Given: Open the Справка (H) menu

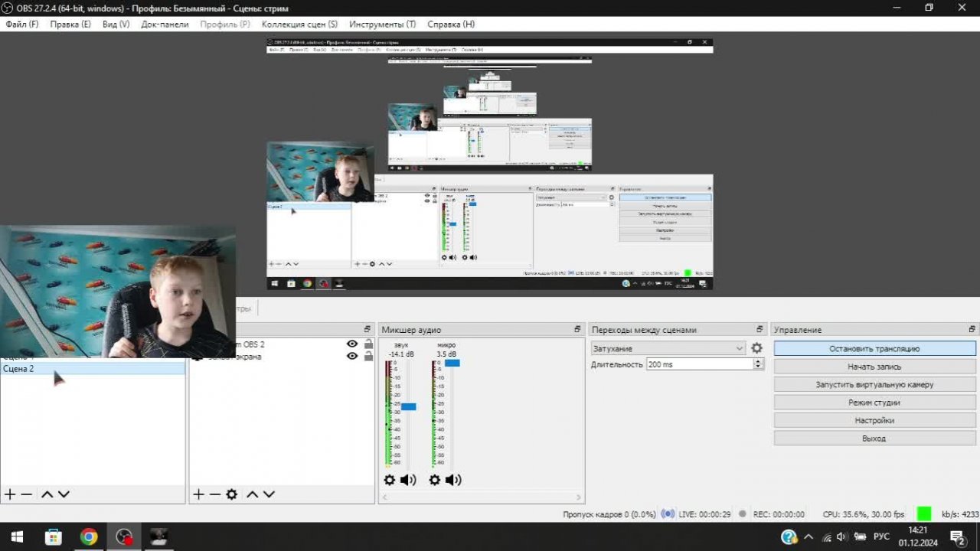Looking at the screenshot, I should click(451, 24).
